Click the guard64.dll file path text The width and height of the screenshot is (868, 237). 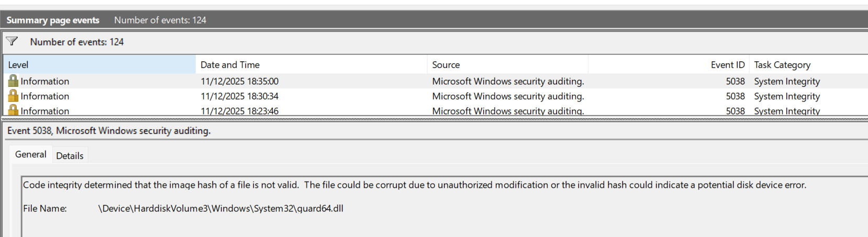tap(220, 208)
